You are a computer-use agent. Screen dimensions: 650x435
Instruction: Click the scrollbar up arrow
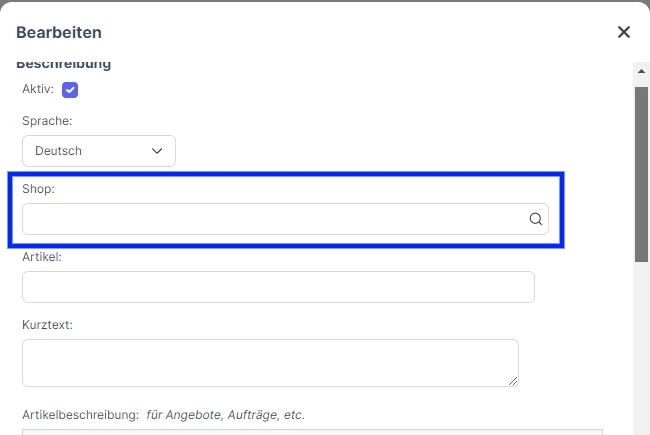point(641,71)
